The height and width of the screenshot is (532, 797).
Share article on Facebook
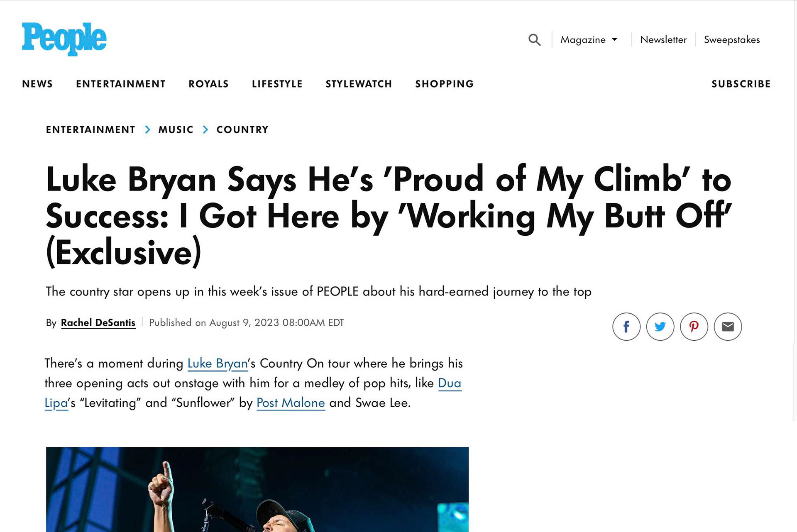click(626, 327)
